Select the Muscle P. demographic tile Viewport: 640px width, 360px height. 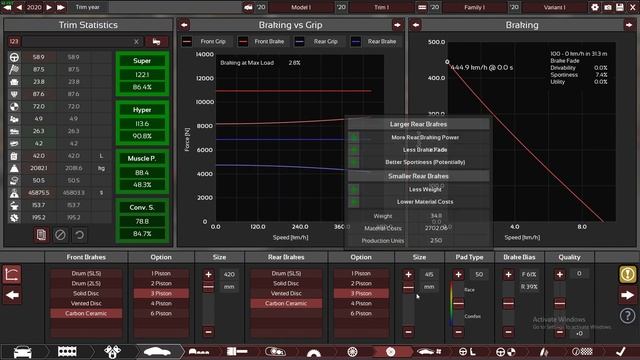click(142, 172)
